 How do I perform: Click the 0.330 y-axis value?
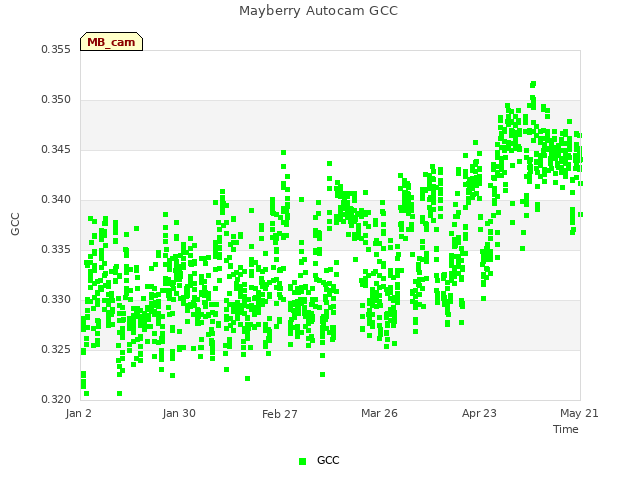click(56, 300)
